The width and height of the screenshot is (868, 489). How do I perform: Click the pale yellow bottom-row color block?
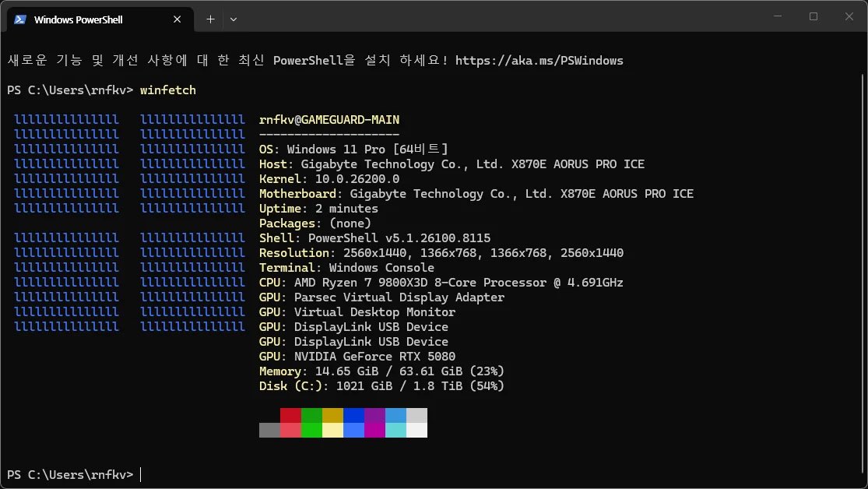point(332,431)
